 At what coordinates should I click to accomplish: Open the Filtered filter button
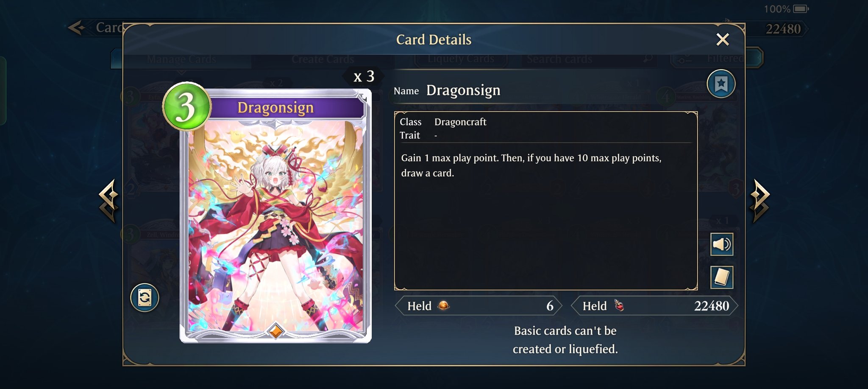pos(717,59)
